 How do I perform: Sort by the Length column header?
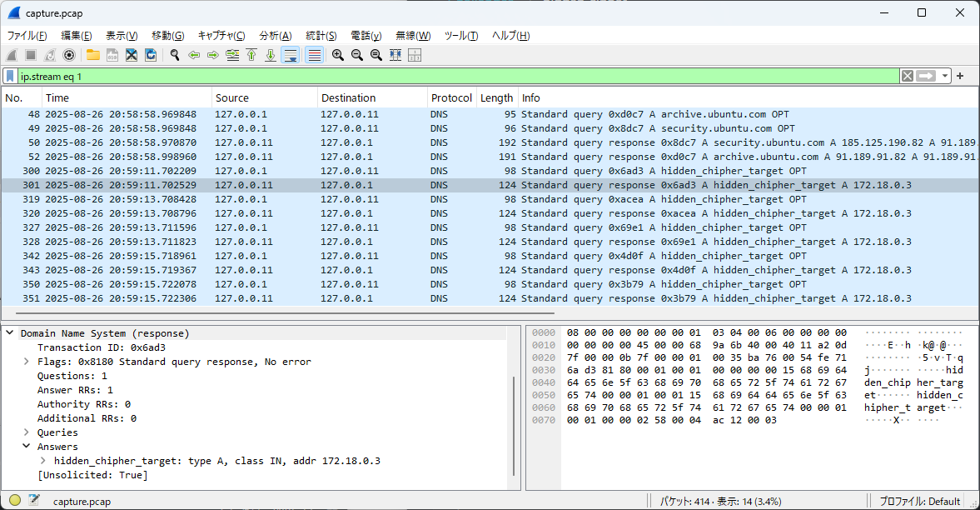pyautogui.click(x=497, y=97)
